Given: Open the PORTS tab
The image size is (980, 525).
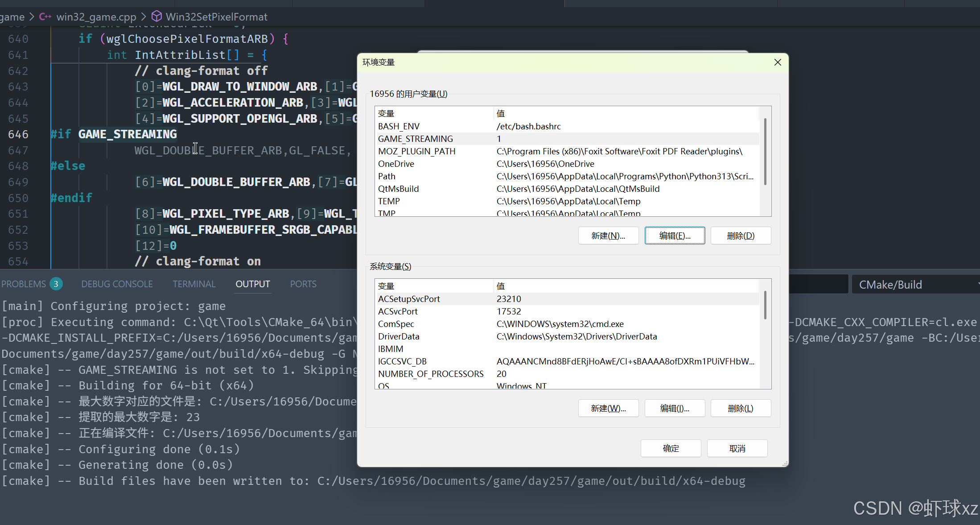Looking at the screenshot, I should [x=303, y=284].
